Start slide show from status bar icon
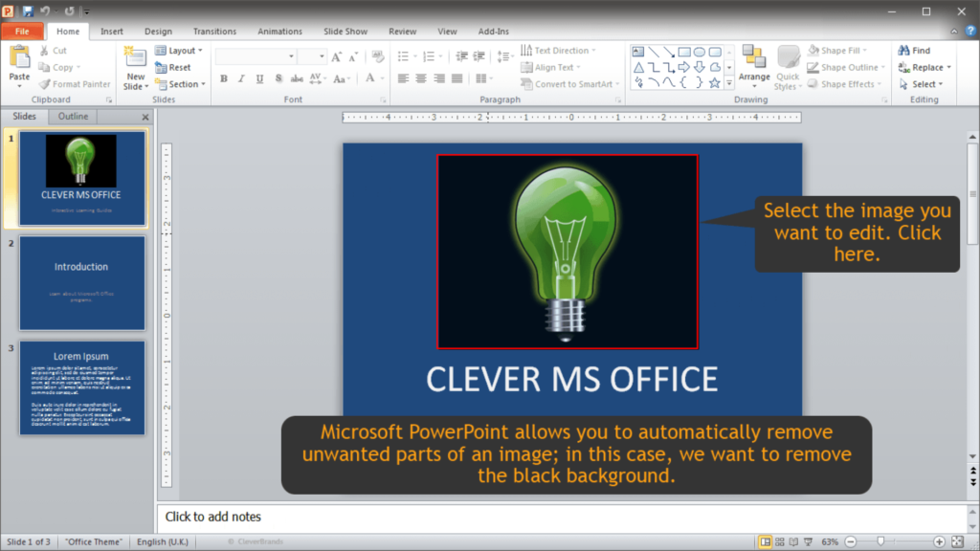Screen dimensions: 980x551 tap(808, 541)
